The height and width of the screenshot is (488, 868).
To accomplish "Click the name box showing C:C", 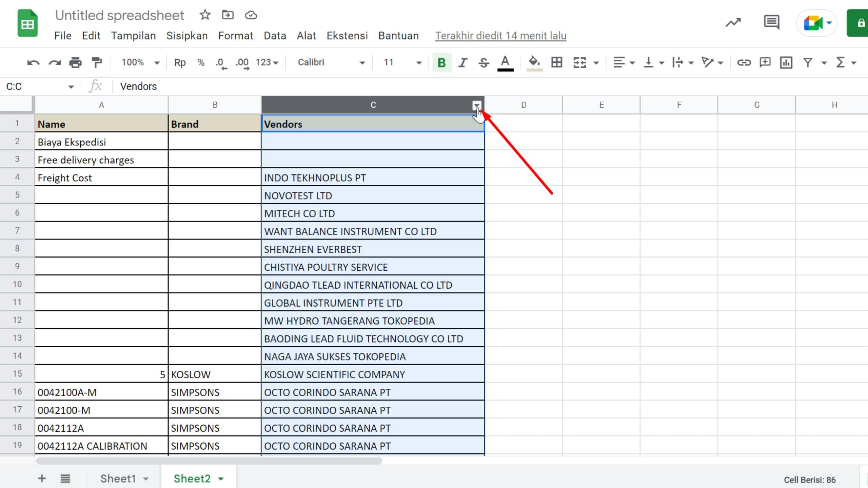I will coord(39,86).
